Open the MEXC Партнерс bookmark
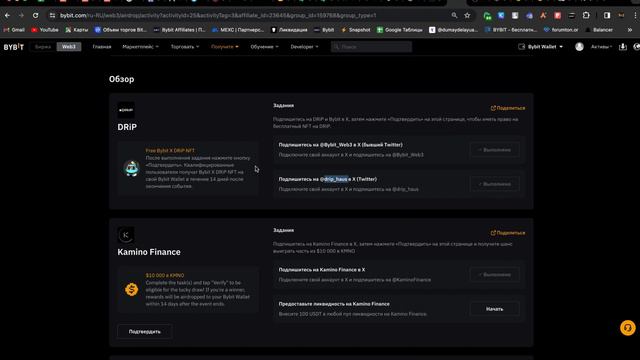 tap(238, 30)
